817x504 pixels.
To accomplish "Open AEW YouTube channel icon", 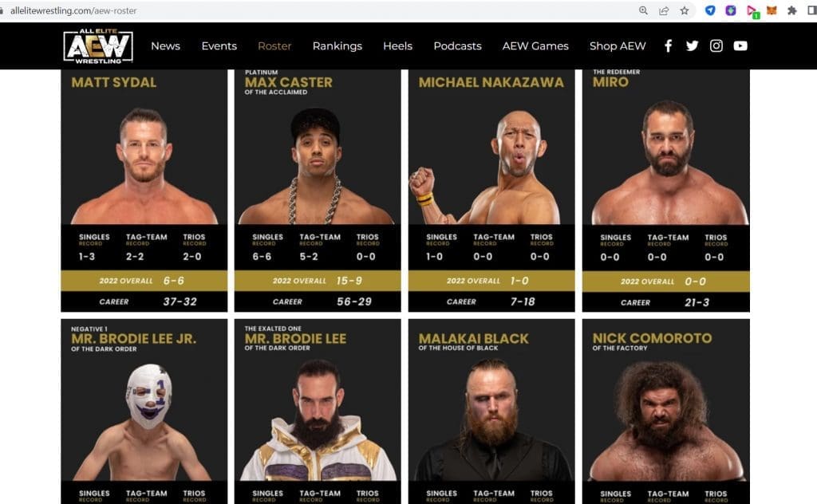I will (740, 45).
